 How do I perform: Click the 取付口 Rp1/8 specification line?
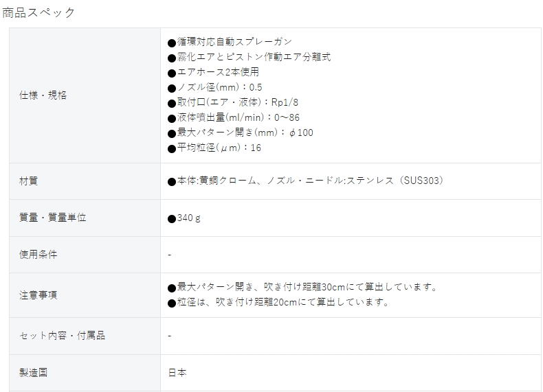point(233,102)
